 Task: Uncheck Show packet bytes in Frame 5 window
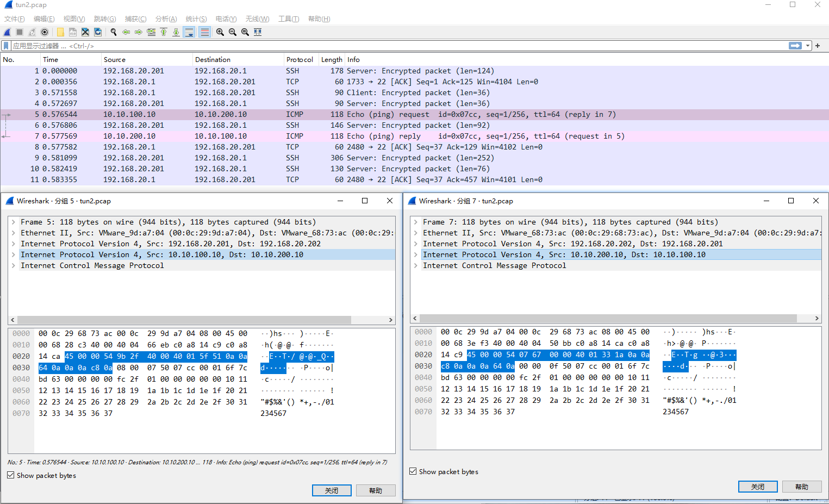11,475
